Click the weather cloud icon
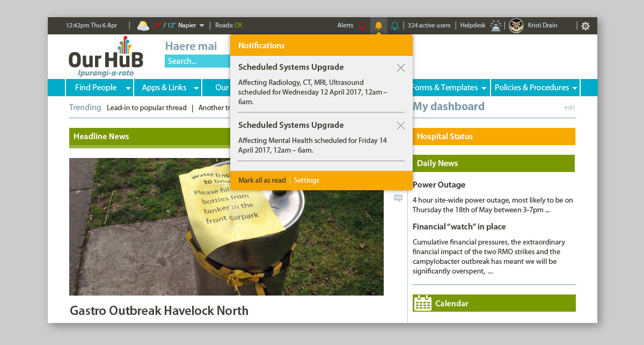Screen dimensions: 644x345 [x=143, y=25]
